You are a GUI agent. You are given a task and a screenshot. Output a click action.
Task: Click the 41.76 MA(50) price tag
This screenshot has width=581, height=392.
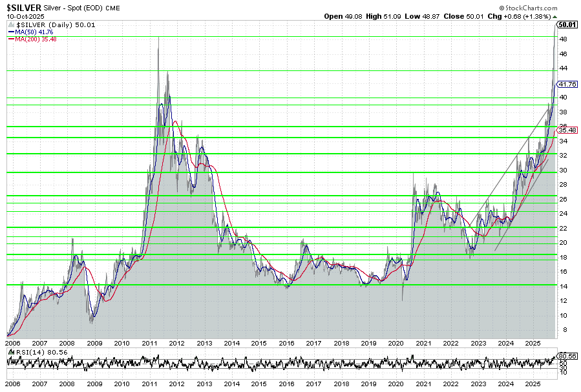[567, 84]
